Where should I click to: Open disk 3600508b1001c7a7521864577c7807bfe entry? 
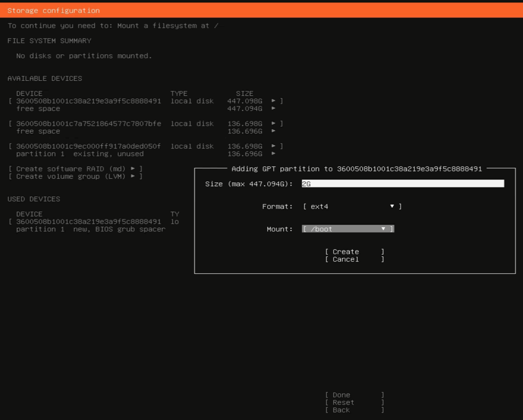pos(146,123)
